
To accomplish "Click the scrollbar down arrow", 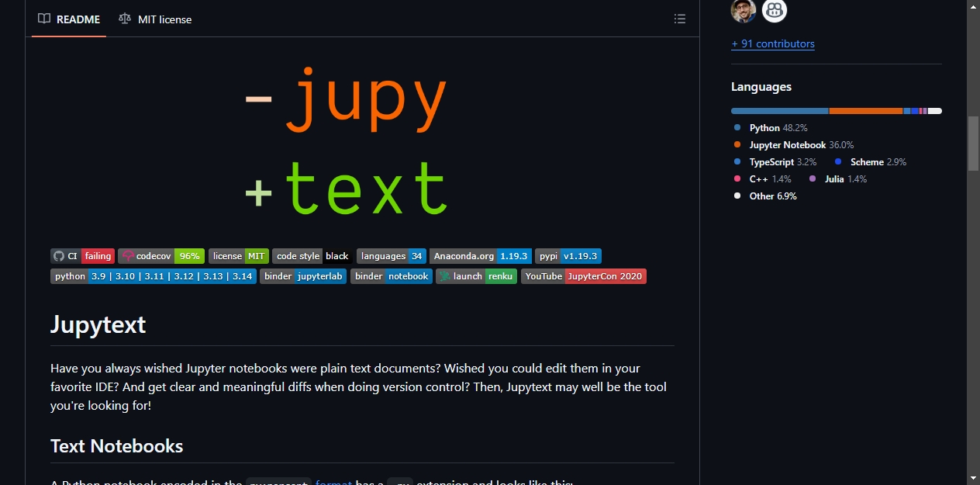I will [x=973, y=478].
